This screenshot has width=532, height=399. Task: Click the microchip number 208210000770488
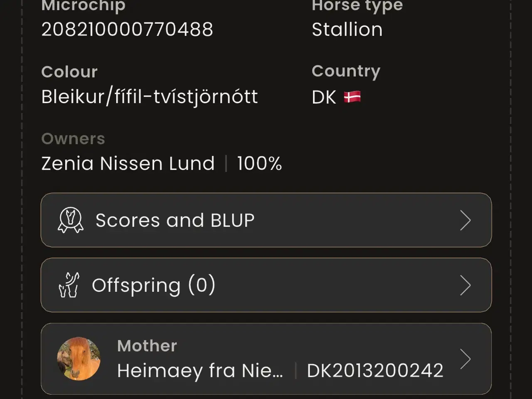point(127,29)
